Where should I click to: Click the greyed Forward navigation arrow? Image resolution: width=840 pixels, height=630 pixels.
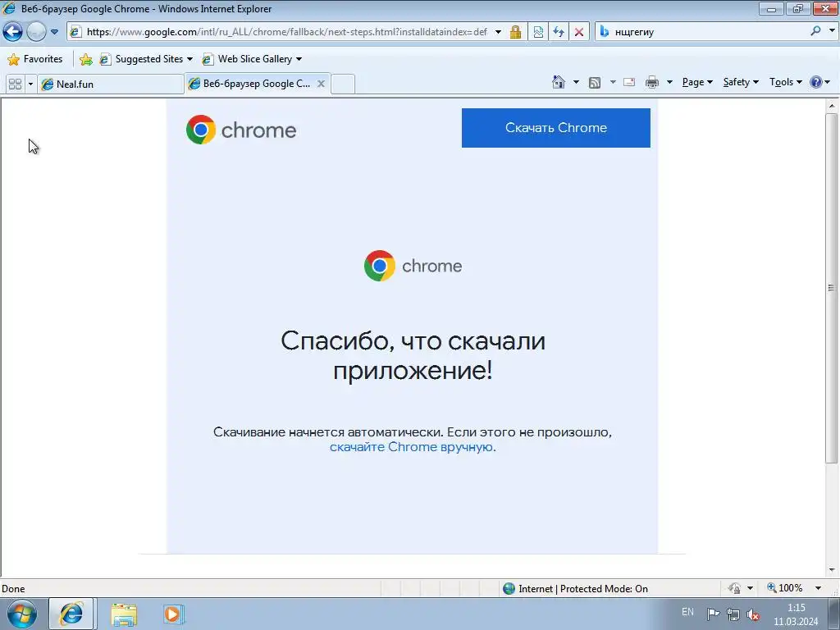tap(36, 32)
